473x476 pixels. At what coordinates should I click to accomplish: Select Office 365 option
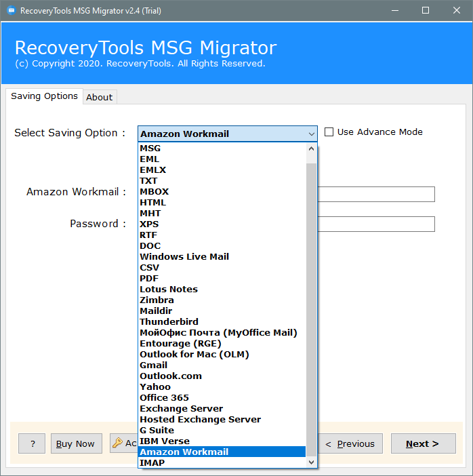pos(222,397)
